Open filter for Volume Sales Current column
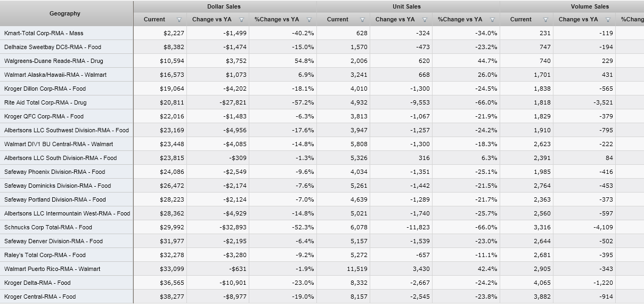 coord(545,20)
